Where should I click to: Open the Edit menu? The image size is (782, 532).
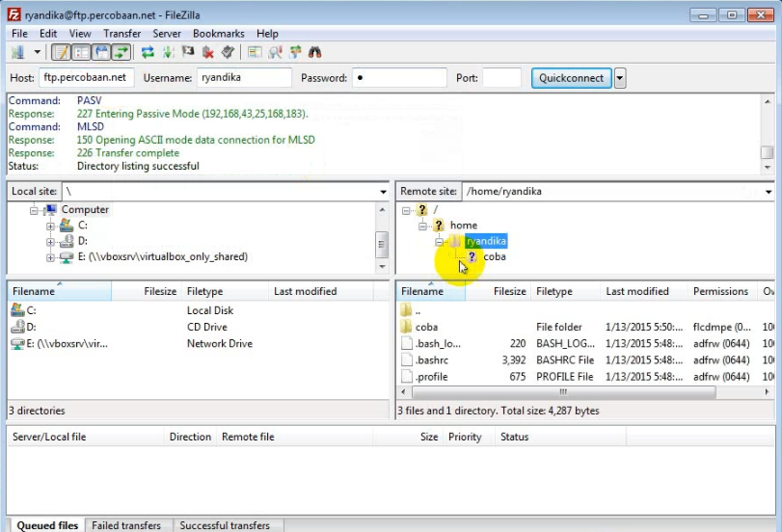click(48, 34)
